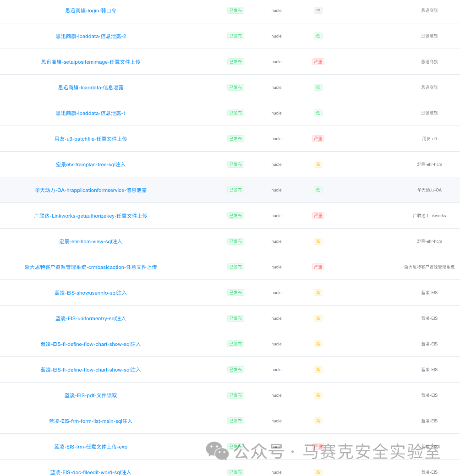Click 思迅商旗 product cell in login-弱口令 row
Viewport: 460px width, 476px height.
coord(429,11)
